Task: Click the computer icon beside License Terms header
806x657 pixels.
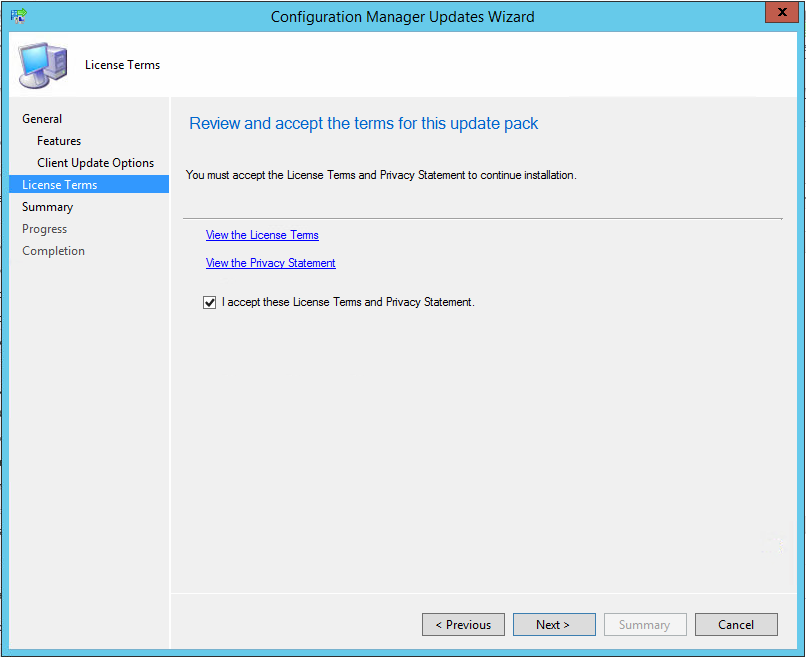Action: 43,65
